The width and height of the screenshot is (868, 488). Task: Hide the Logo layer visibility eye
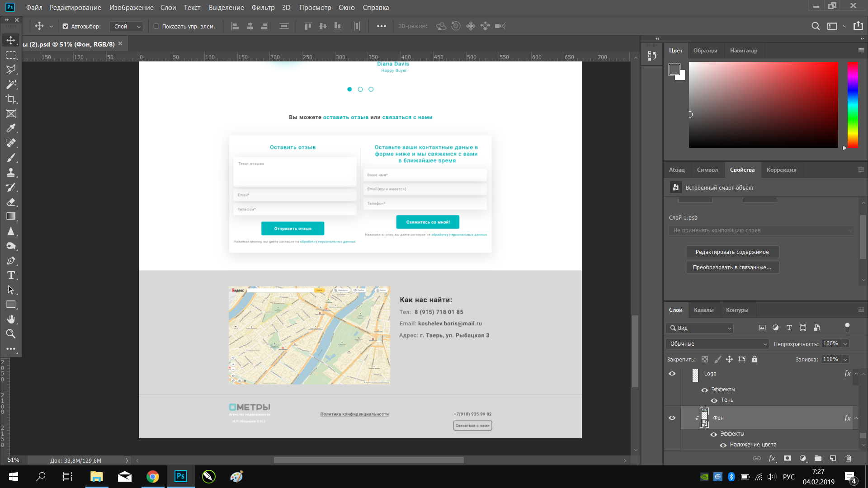[x=672, y=374]
